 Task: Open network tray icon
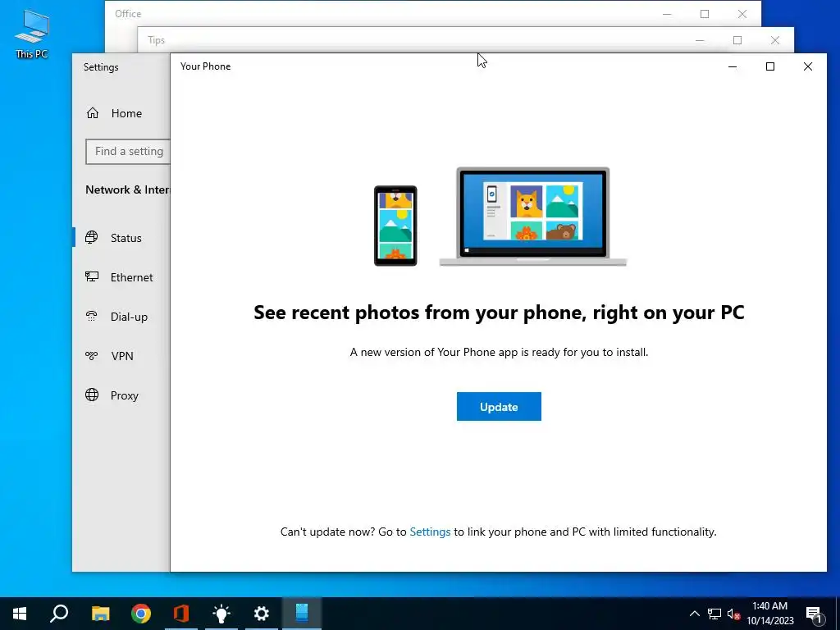coord(714,614)
